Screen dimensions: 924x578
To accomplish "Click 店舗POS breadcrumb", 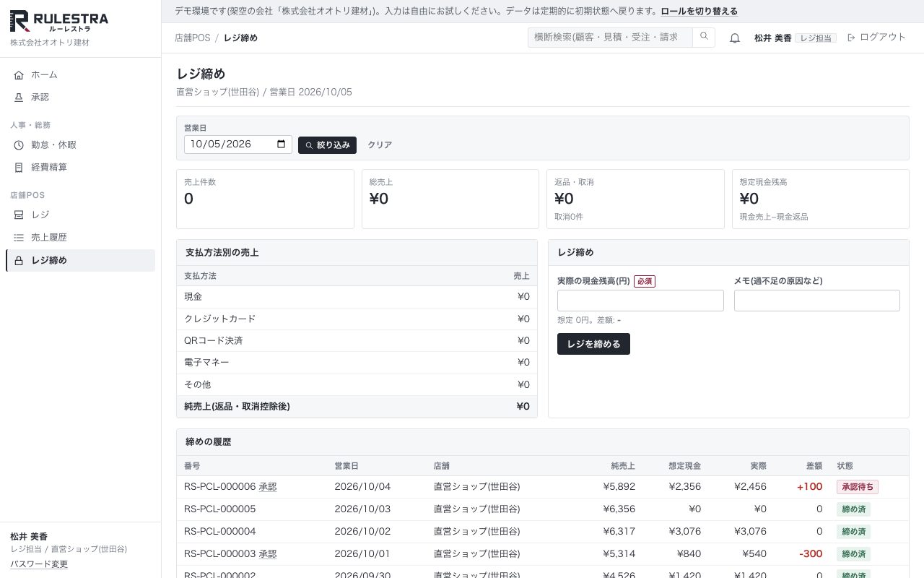I will coord(193,38).
